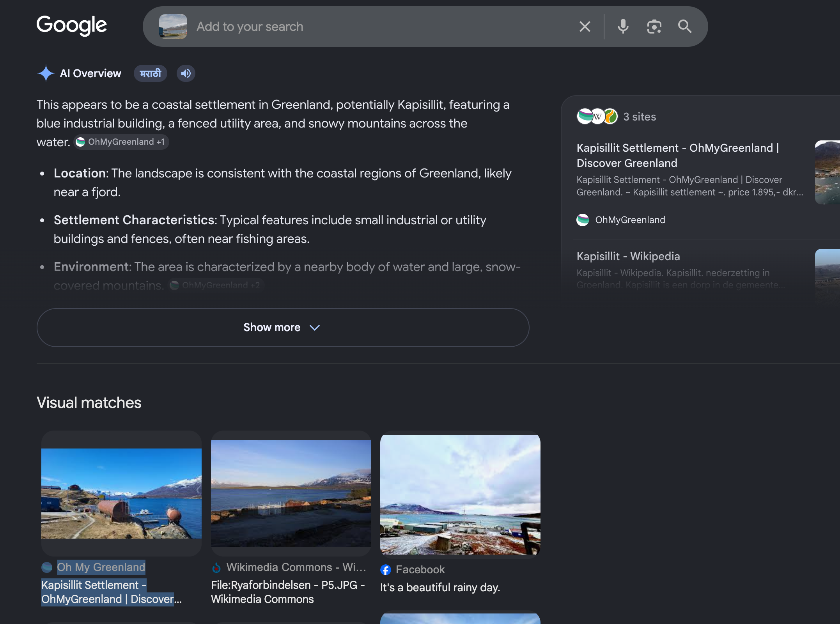Select the uploaded image thumbnail in the search bar
Screen dimensions: 840x624
173,27
